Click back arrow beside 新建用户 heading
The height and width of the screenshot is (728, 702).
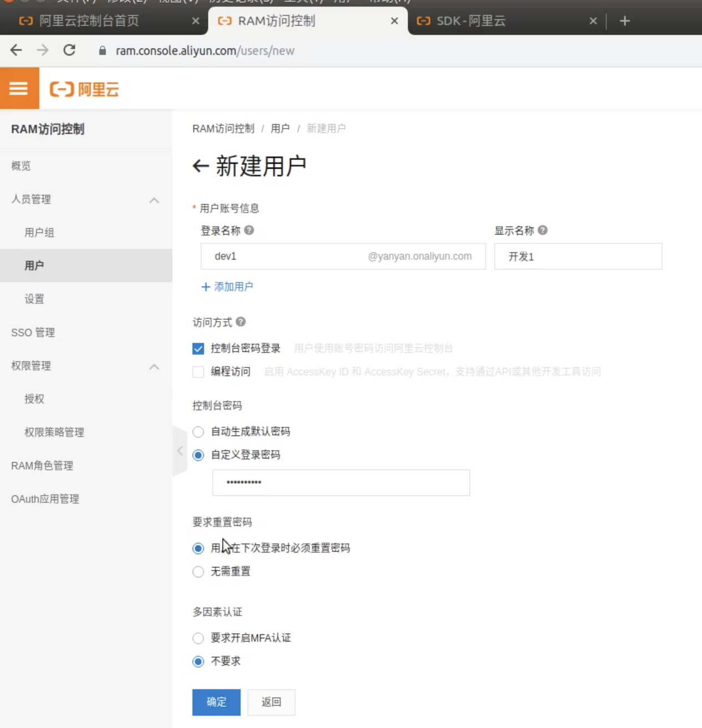(x=200, y=166)
